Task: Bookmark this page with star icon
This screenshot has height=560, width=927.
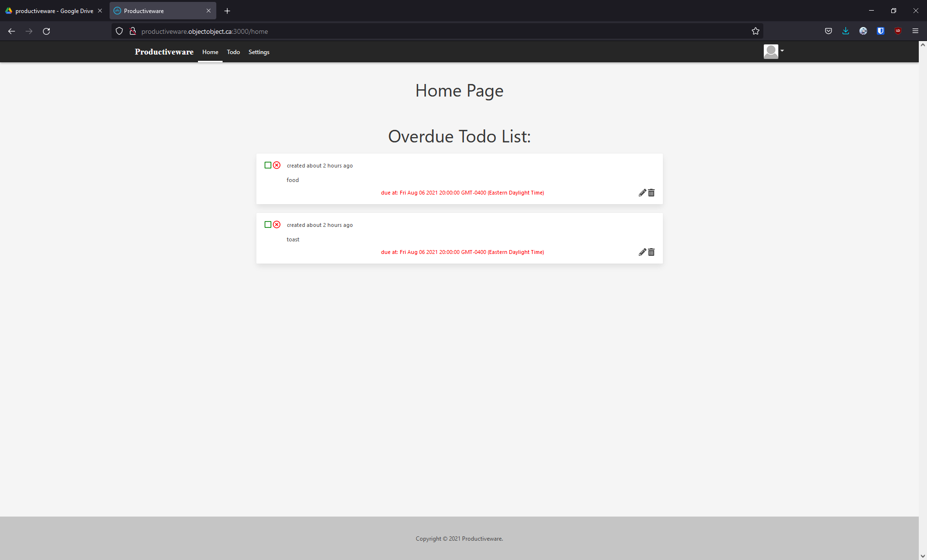Action: 756,31
